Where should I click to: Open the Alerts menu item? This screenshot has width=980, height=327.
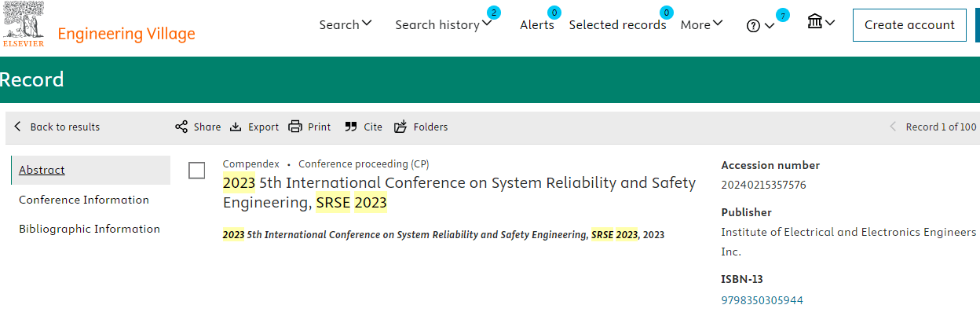tap(537, 24)
